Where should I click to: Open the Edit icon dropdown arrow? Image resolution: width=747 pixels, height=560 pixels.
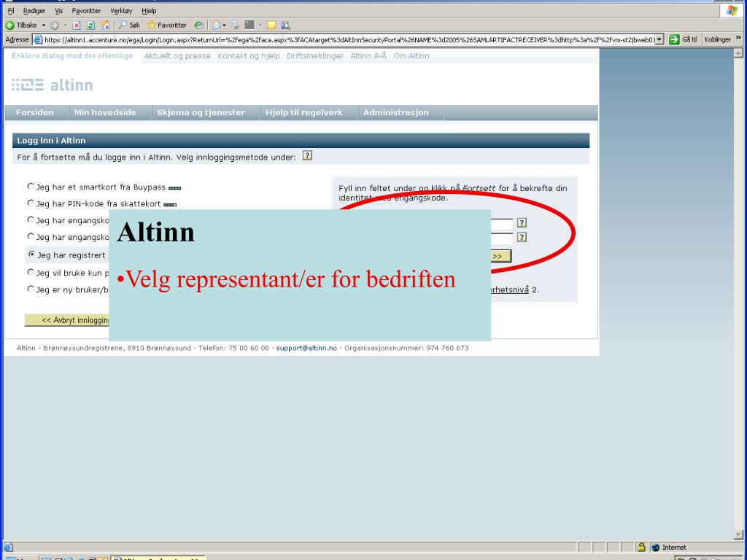[x=260, y=26]
